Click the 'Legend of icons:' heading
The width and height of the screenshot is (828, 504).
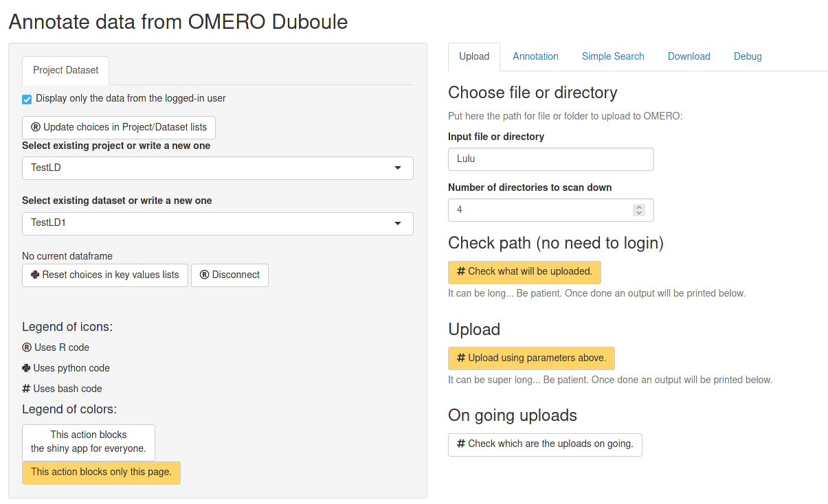click(67, 327)
